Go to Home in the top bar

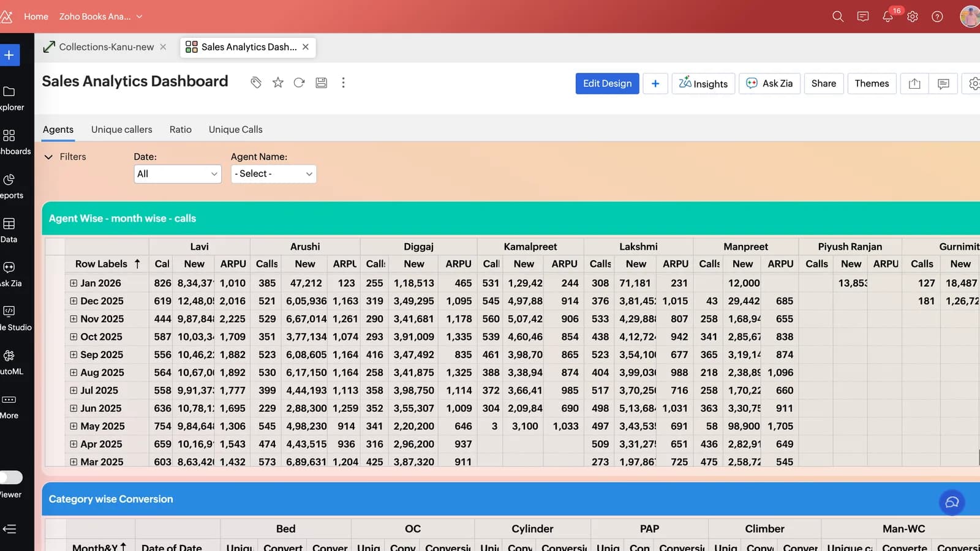click(x=36, y=17)
